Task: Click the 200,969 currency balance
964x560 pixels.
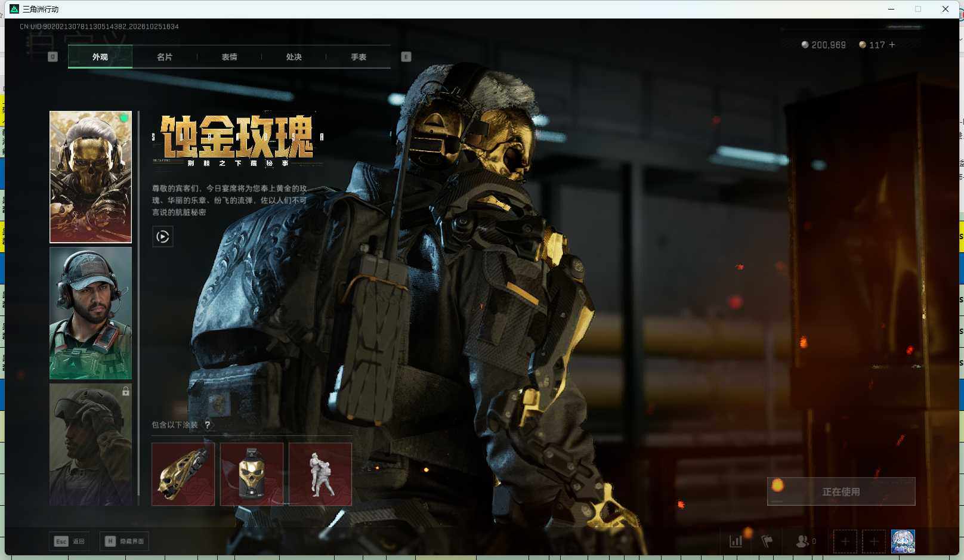Action: [823, 45]
